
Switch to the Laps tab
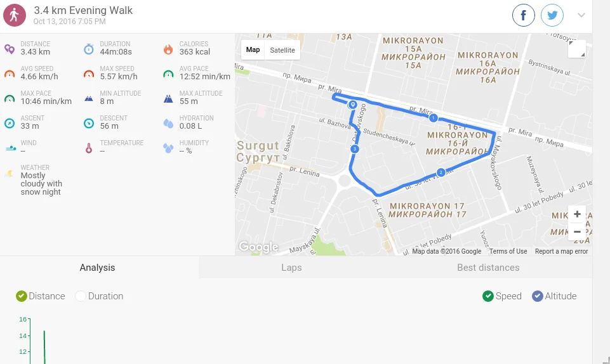[x=291, y=267]
